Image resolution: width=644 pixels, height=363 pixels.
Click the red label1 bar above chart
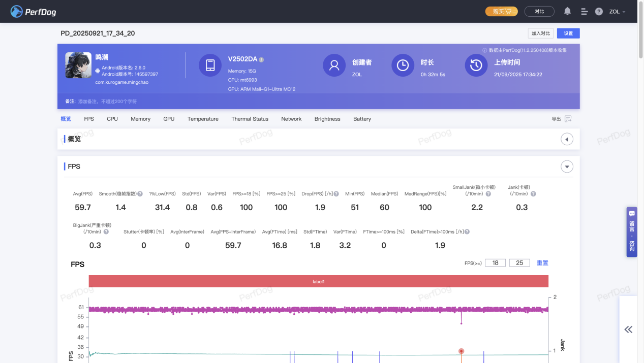[318, 281]
